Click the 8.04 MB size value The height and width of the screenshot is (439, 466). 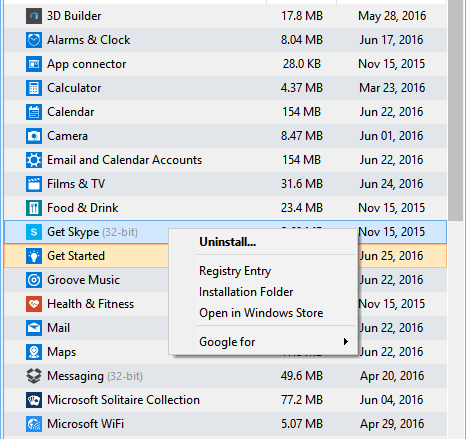click(302, 40)
